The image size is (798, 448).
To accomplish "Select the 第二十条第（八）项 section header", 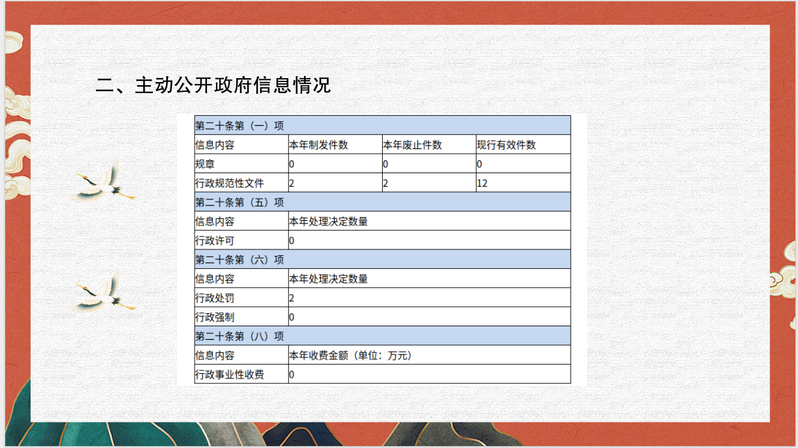I will [381, 336].
